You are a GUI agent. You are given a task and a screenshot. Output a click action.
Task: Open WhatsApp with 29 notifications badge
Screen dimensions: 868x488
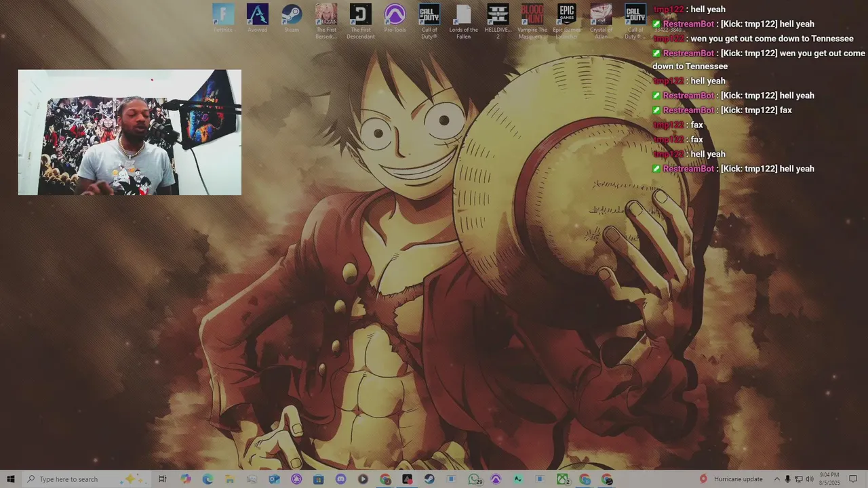pos(474,479)
